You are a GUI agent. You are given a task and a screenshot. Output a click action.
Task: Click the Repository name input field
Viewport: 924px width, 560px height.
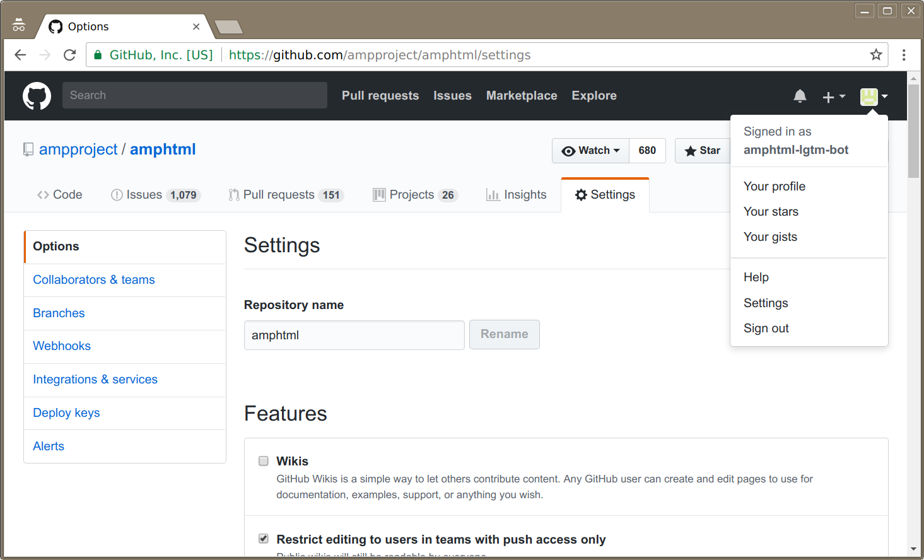[354, 335]
